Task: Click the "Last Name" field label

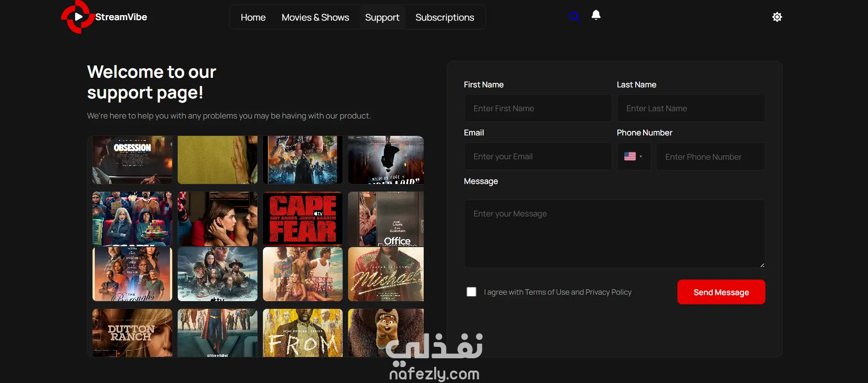Action: [637, 85]
